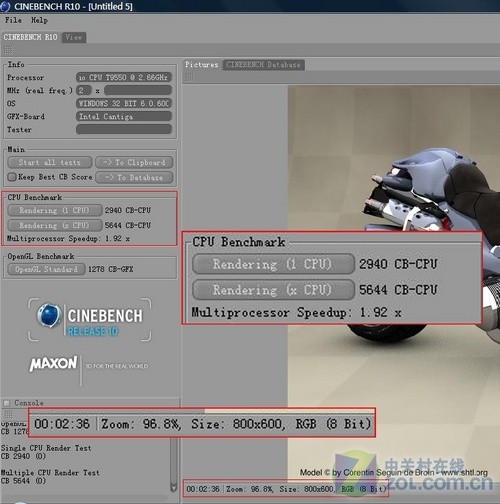Click the MAXON logo
The width and height of the screenshot is (500, 504).
tap(53, 364)
